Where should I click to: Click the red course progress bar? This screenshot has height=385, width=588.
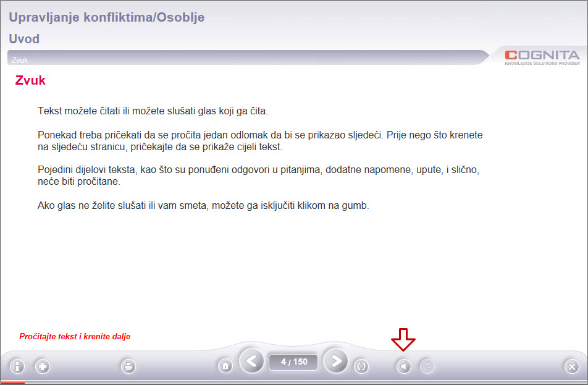tap(12, 383)
